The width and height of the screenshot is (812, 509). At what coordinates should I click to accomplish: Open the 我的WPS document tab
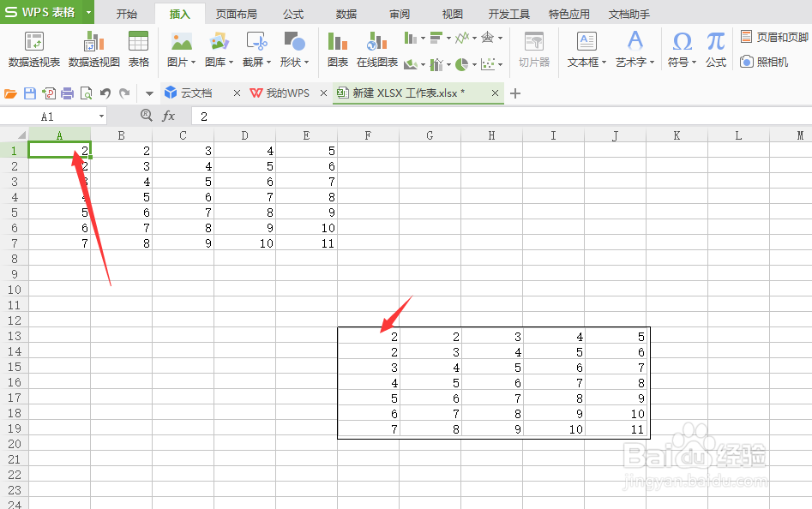[287, 93]
